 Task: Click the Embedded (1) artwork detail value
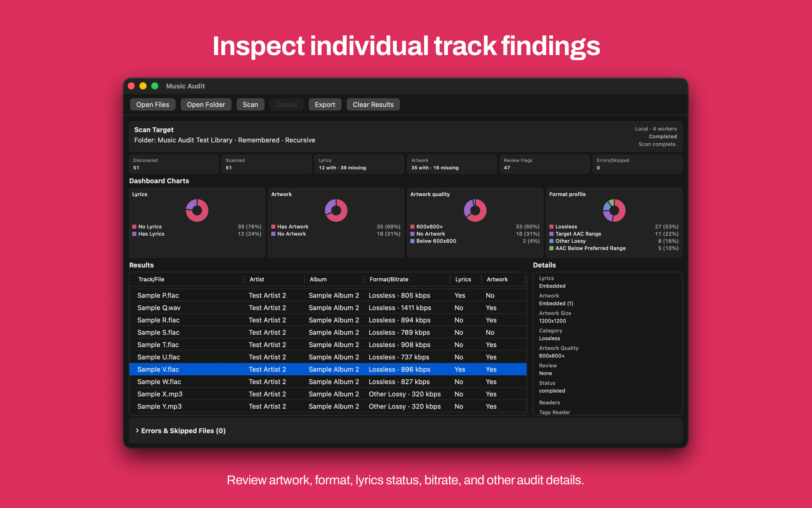[556, 303]
